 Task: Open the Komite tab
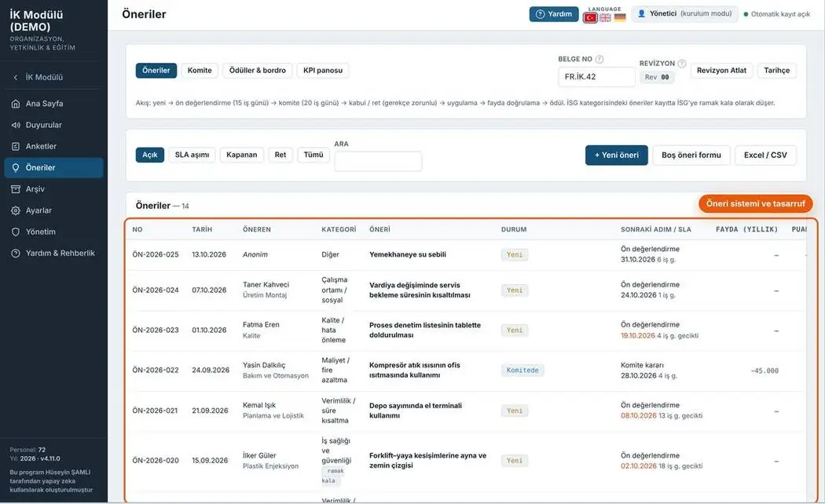[x=200, y=71]
